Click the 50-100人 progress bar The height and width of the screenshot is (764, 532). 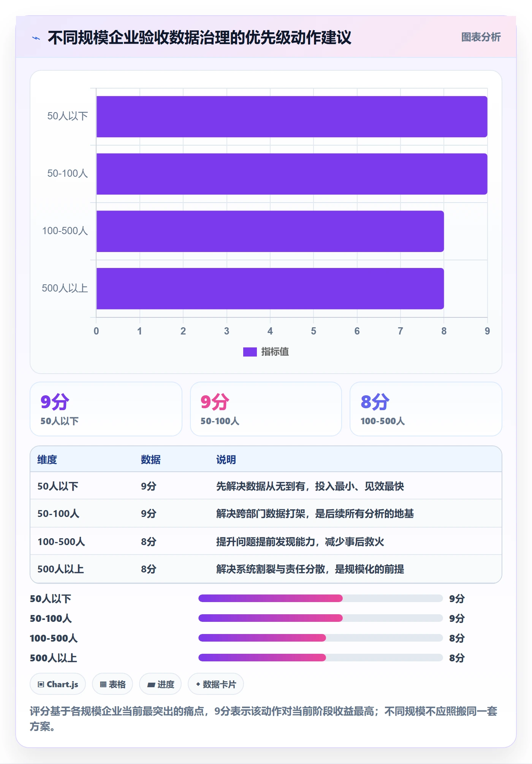click(x=320, y=618)
